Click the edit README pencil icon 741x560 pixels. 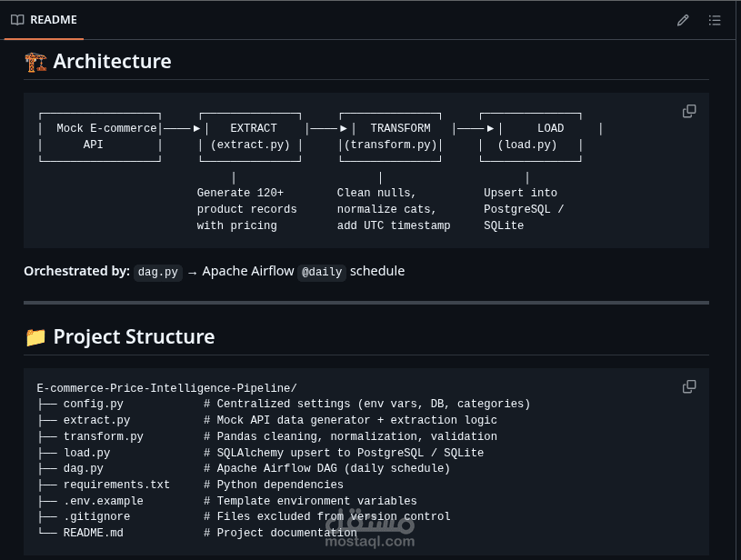click(x=683, y=20)
